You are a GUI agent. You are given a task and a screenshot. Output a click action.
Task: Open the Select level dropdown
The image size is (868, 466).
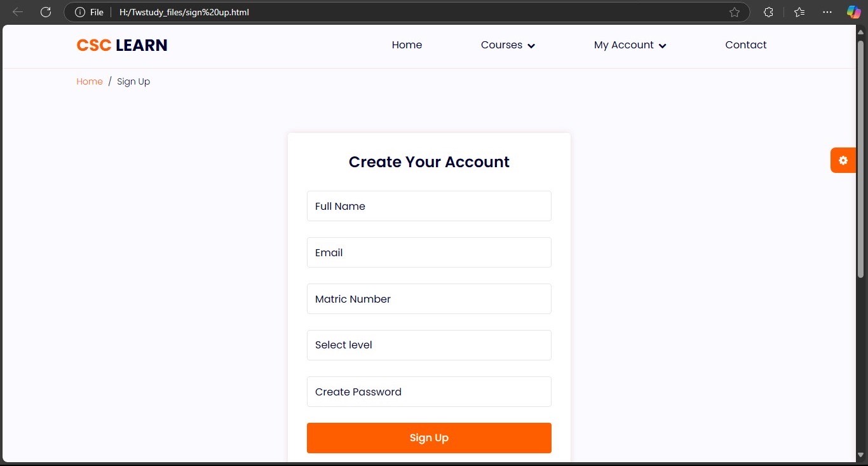click(429, 345)
